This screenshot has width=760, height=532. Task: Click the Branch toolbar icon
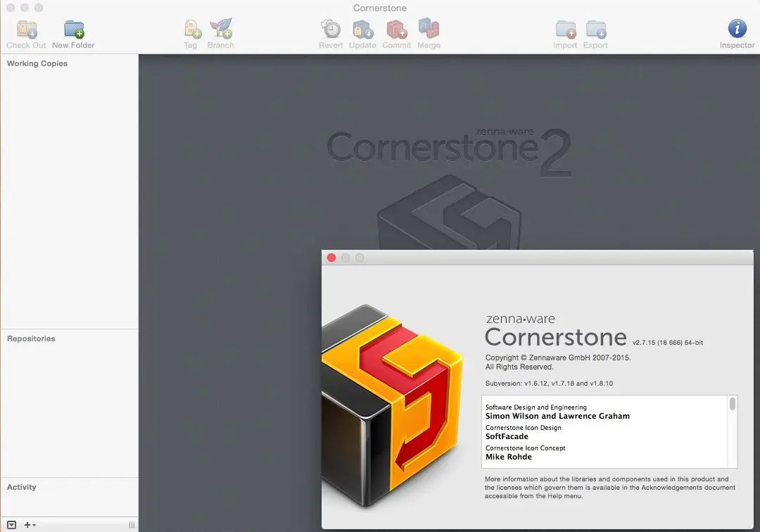221,29
